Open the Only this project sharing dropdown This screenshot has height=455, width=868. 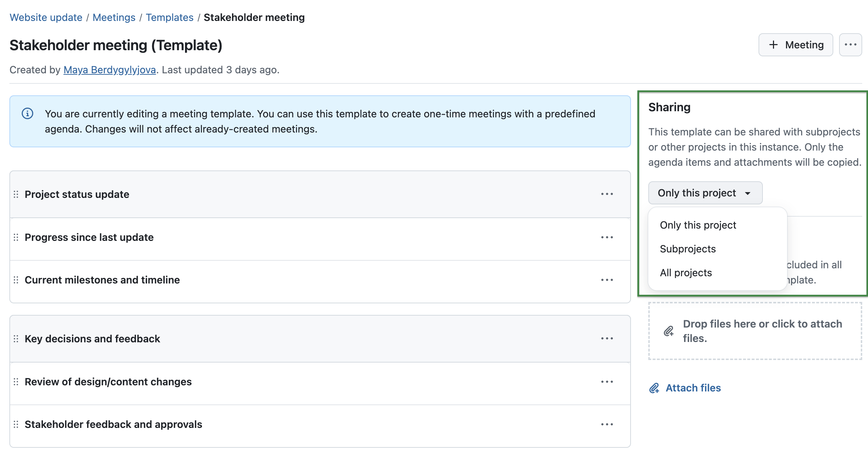tap(705, 193)
